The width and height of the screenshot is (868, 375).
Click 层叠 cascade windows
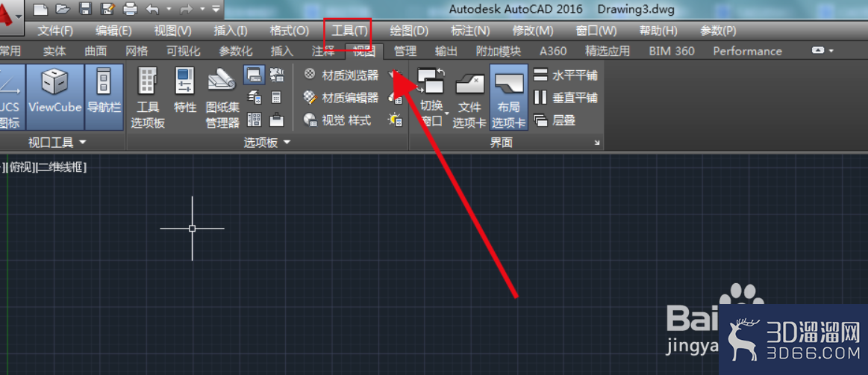[x=555, y=120]
